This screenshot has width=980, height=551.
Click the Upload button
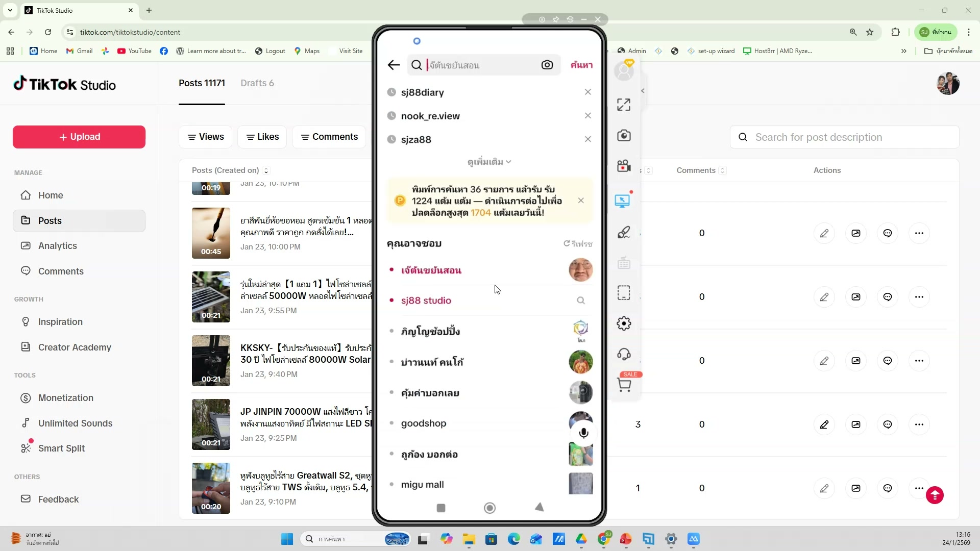[78, 137]
